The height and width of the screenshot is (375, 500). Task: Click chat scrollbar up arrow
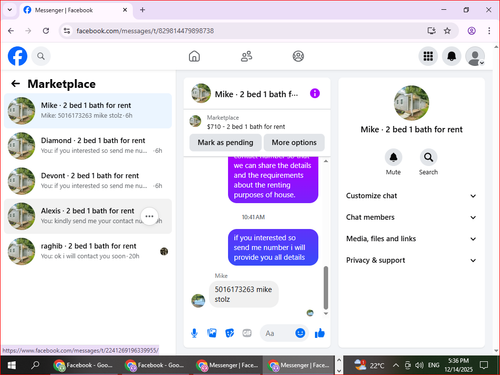tap(326, 161)
